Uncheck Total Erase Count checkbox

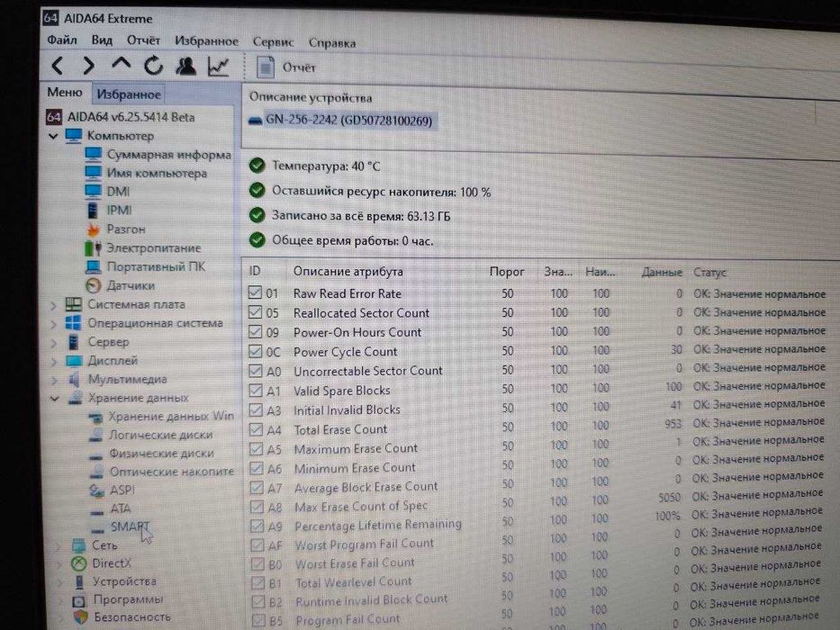(256, 429)
